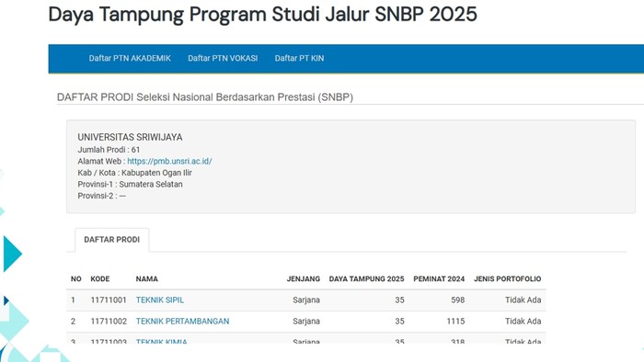Open the TEKNIK SIPIL program link

pyautogui.click(x=160, y=300)
